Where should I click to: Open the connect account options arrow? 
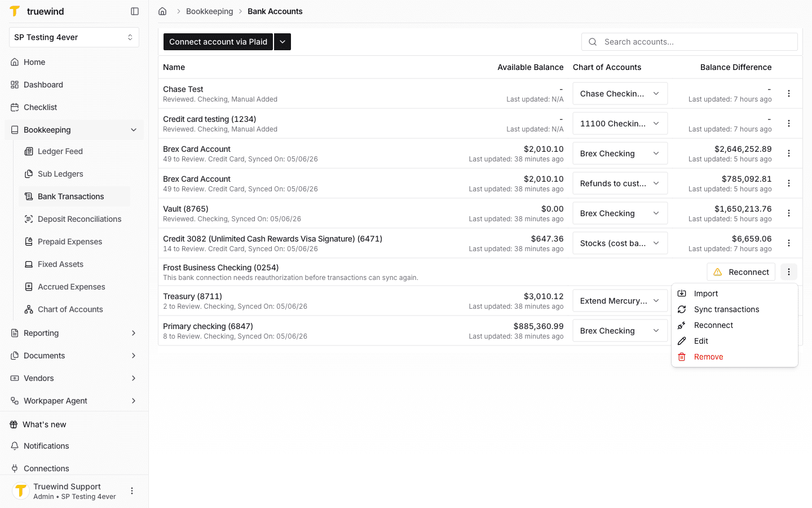click(x=283, y=42)
